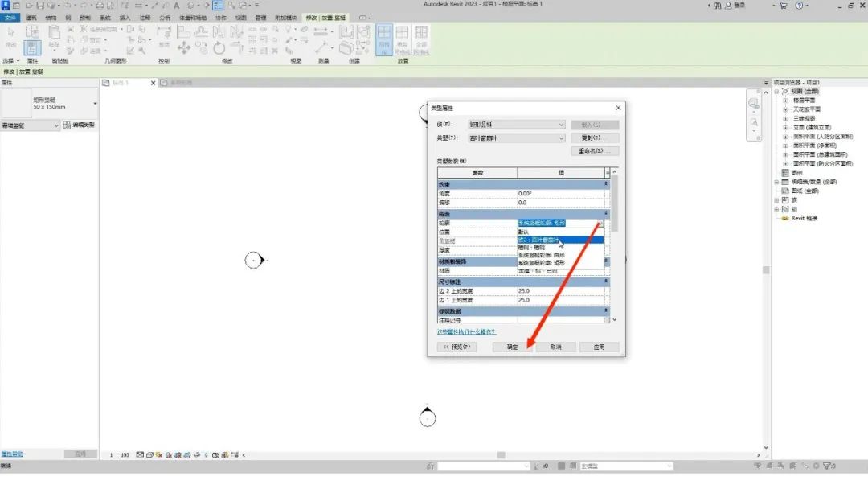Click the 预览 Preview button in dialog

[x=457, y=347]
